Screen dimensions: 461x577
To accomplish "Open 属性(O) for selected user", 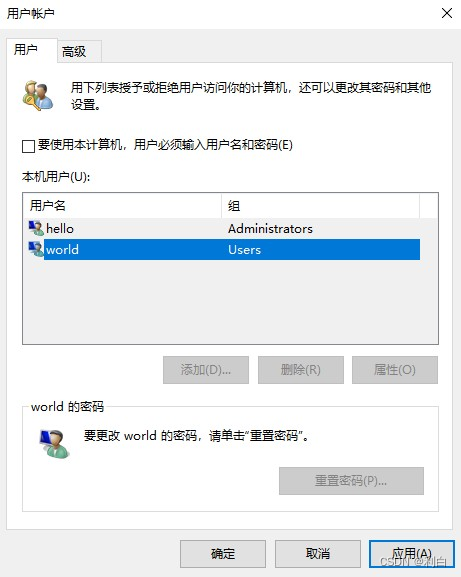I will click(395, 369).
